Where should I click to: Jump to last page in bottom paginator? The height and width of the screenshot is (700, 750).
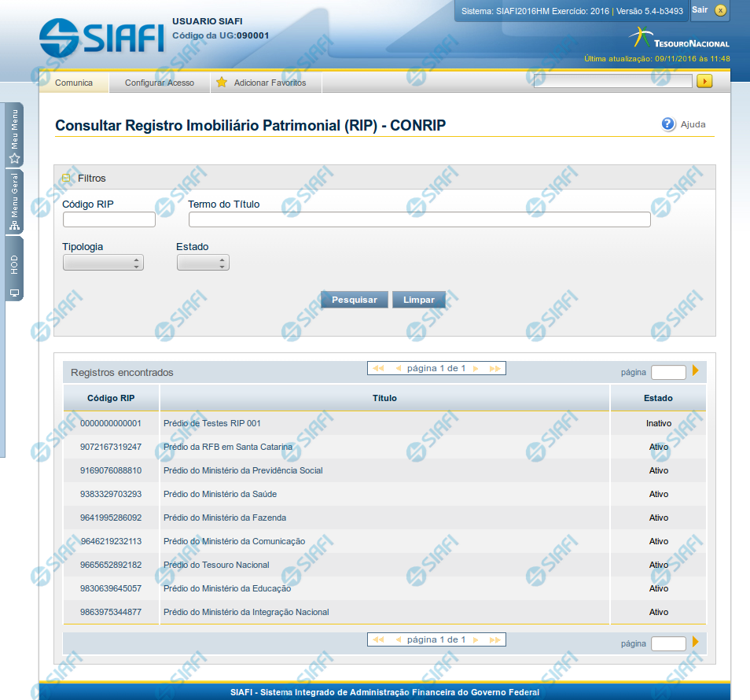494,639
